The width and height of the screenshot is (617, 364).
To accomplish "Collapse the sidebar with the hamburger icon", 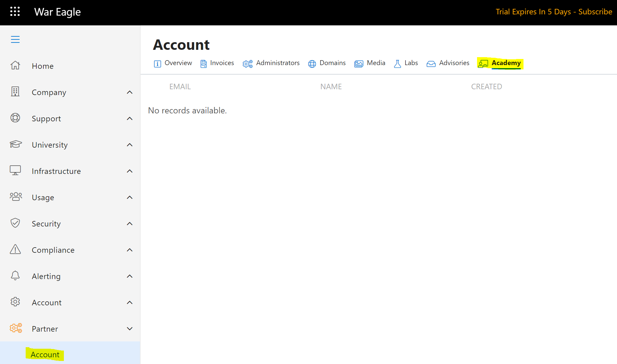I will click(x=15, y=39).
